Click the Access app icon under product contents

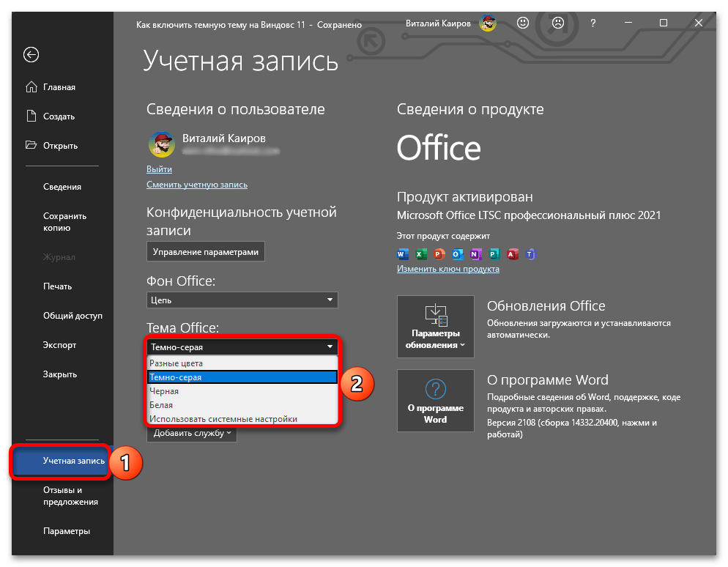click(x=512, y=254)
